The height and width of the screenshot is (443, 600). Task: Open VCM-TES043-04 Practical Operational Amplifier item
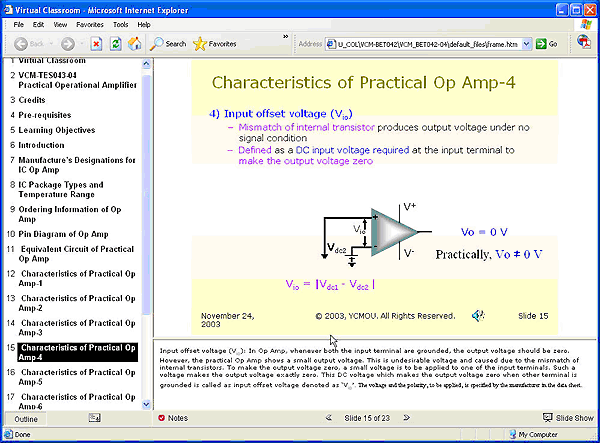[x=78, y=80]
